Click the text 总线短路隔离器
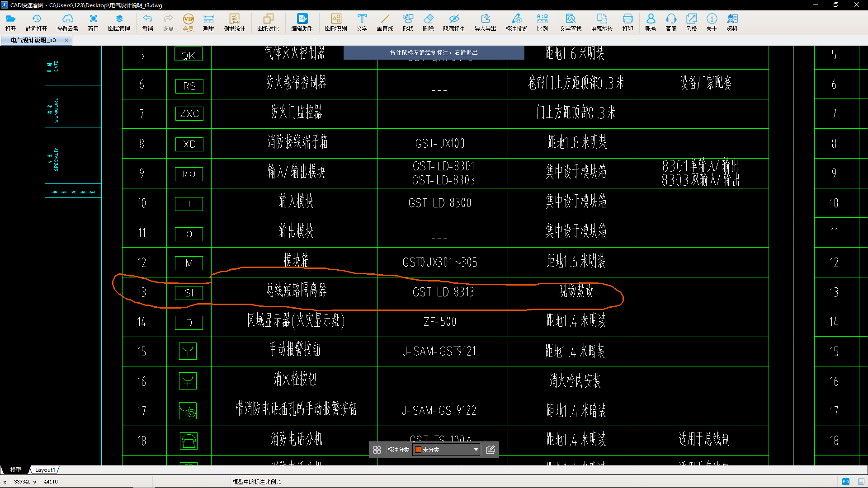Screen dimensions: 868x488 (x=296, y=291)
